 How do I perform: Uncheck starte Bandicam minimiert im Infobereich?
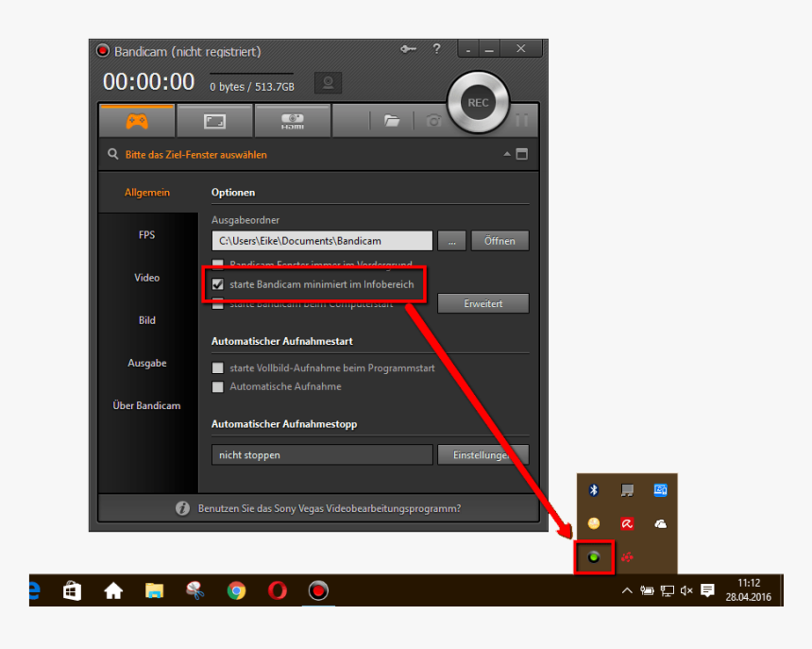tap(217, 284)
